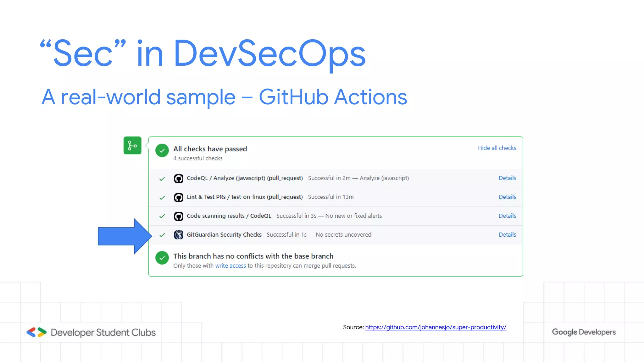644x362 pixels.
Task: Follow the write access link
Action: (230, 266)
